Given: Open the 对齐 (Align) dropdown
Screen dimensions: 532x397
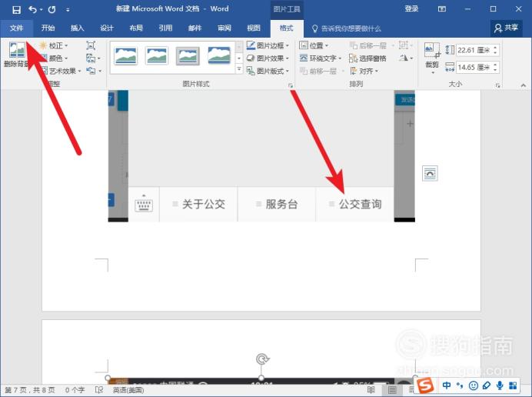Looking at the screenshot, I should pyautogui.click(x=364, y=71).
